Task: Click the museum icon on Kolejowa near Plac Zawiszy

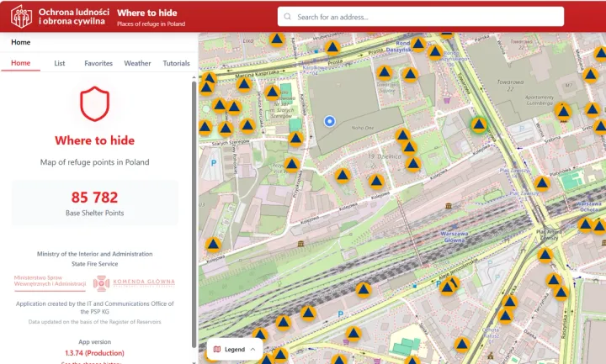Action: pos(449,206)
